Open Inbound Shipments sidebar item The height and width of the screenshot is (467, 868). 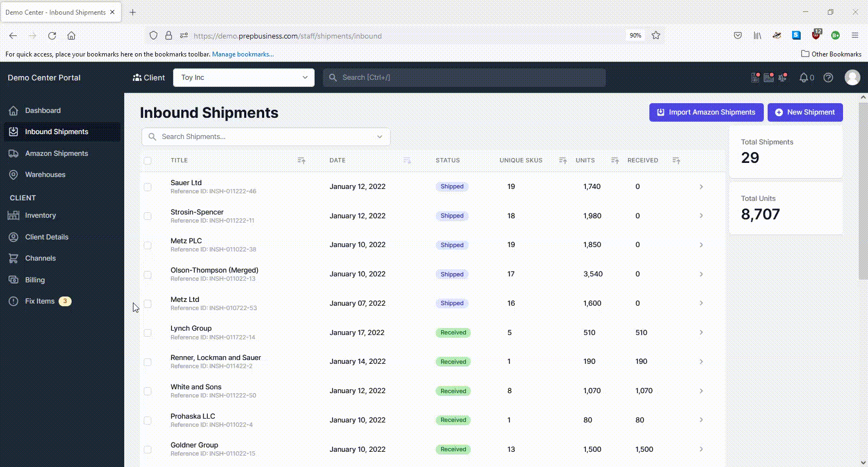62,132
